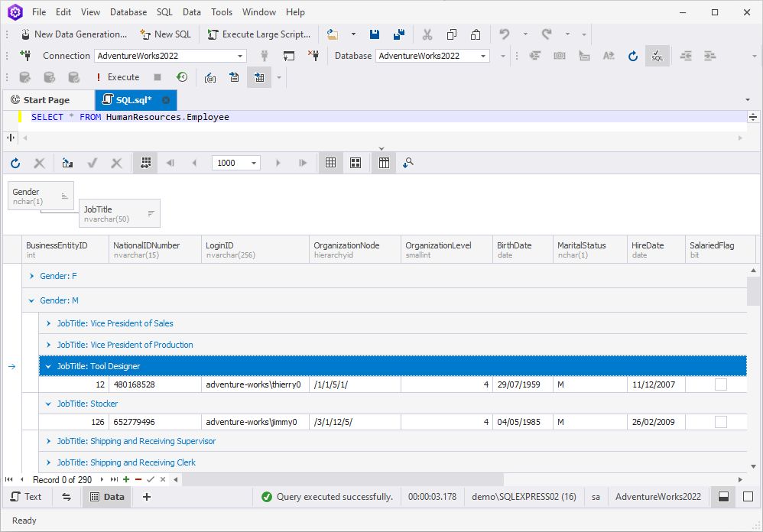This screenshot has height=532, width=763.
Task: Click the Execute button
Action: (x=118, y=77)
